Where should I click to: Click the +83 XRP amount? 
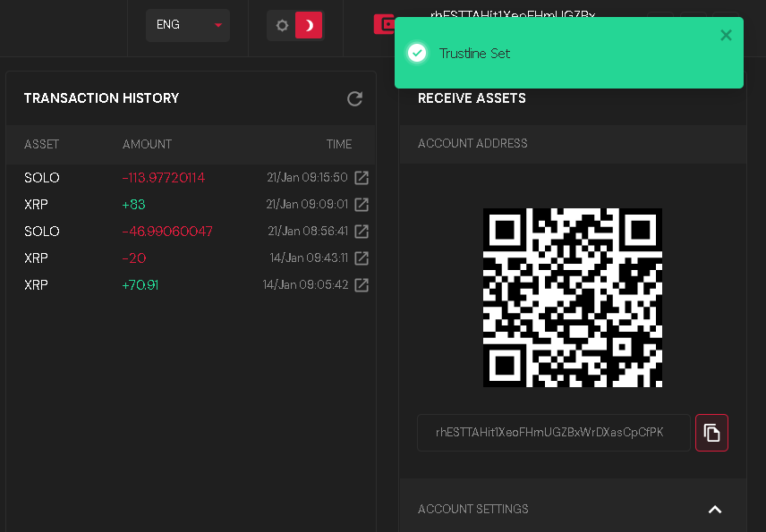pyautogui.click(x=133, y=205)
